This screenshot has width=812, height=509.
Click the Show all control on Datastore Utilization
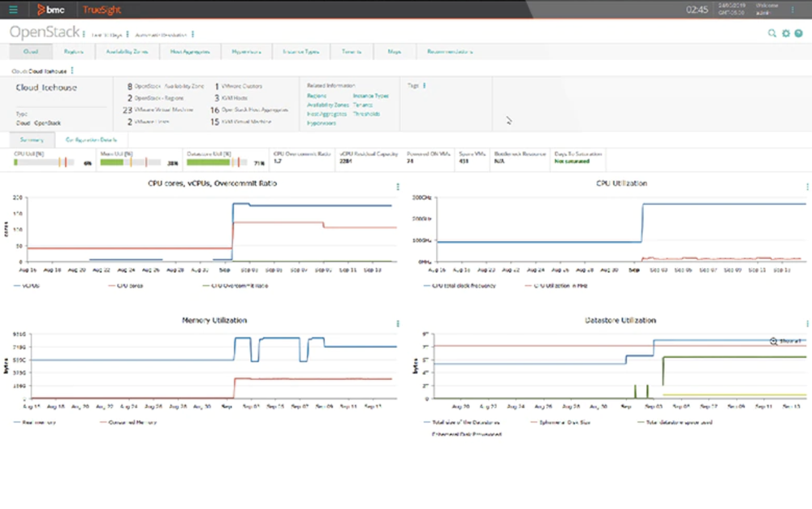[x=785, y=342]
